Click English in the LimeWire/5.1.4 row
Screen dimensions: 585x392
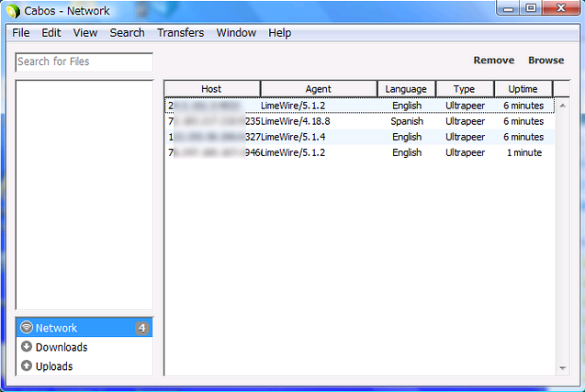click(x=407, y=137)
